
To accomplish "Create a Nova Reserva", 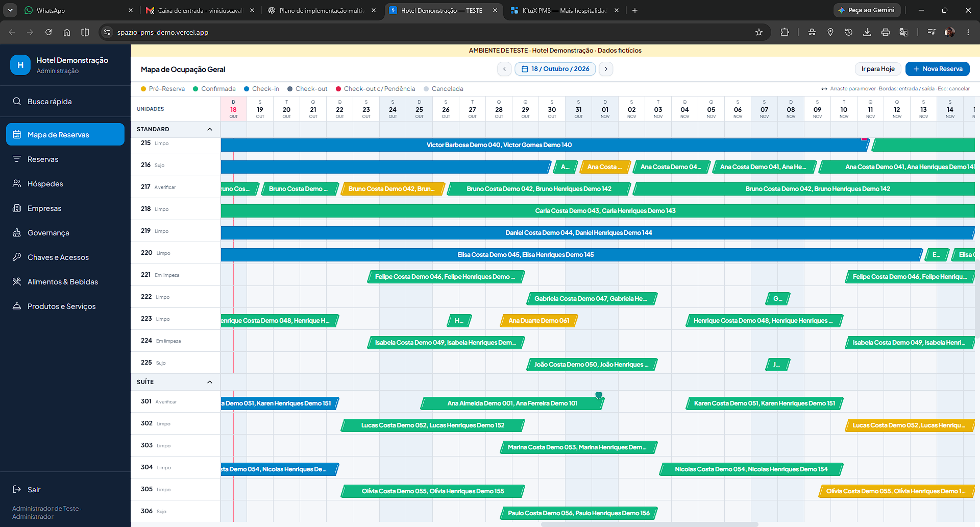I will point(938,69).
